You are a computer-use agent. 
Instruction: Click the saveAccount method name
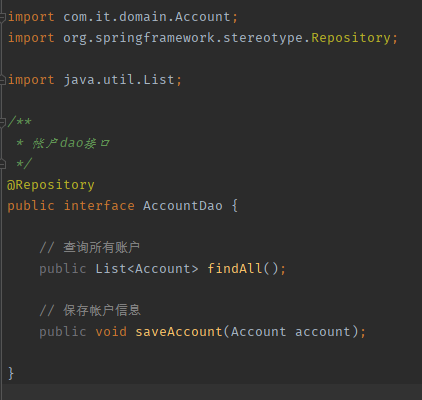click(179, 332)
